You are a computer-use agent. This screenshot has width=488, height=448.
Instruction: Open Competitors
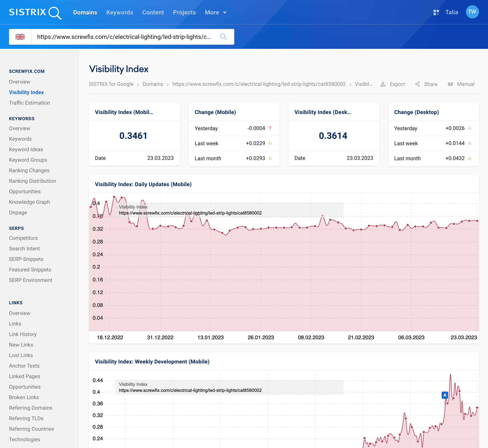click(23, 238)
